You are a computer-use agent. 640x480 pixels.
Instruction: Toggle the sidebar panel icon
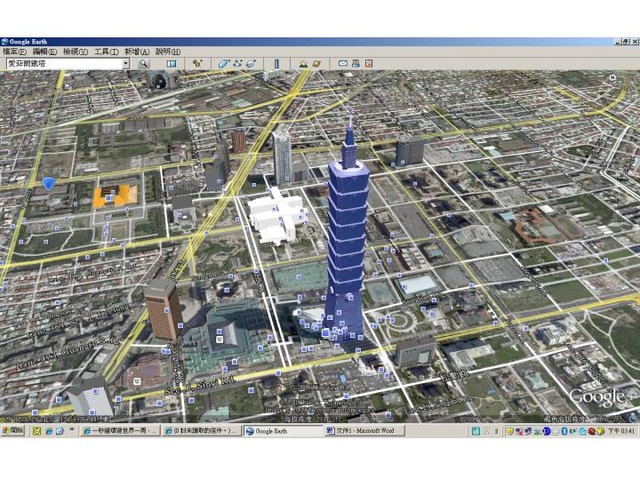171,64
